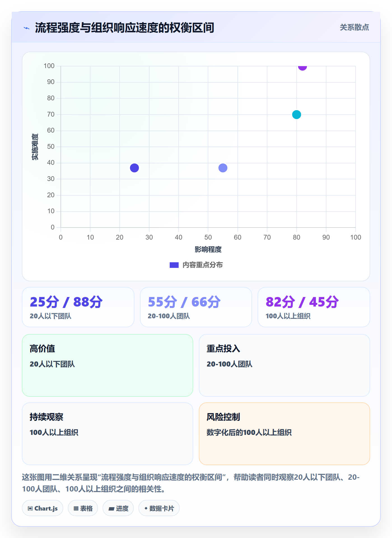Click 100人以上组织 inside the 持续观察 card
The width and height of the screenshot is (392, 538).
pos(54,432)
